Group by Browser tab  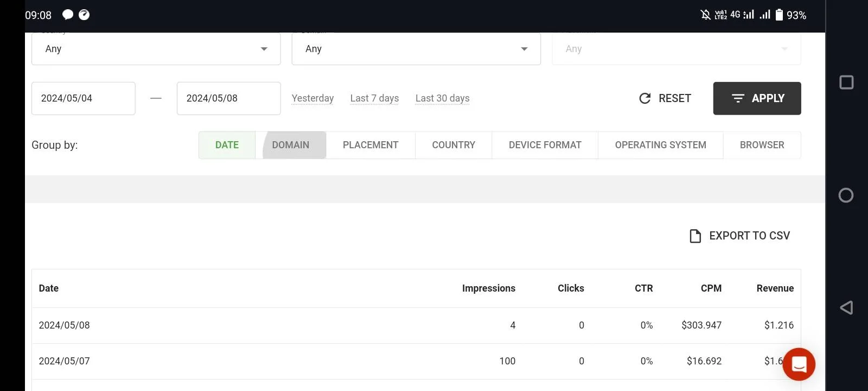(762, 145)
